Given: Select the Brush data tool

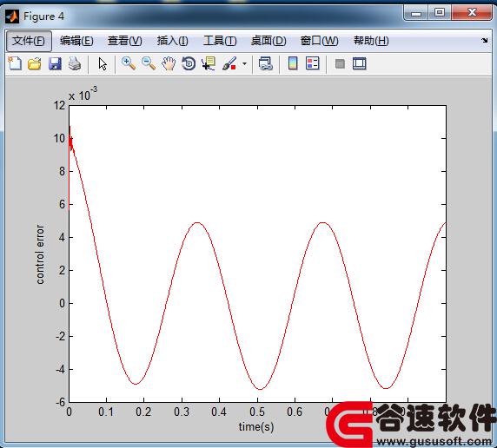Looking at the screenshot, I should point(229,63).
